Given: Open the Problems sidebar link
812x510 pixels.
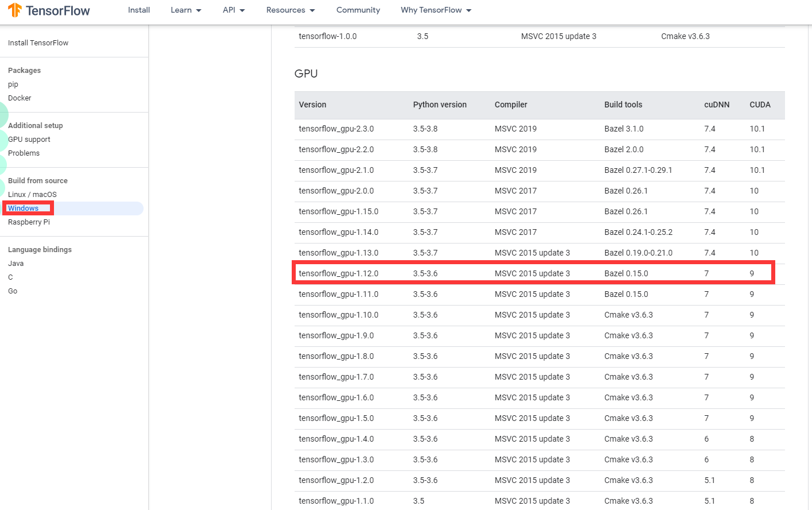Looking at the screenshot, I should [x=24, y=153].
